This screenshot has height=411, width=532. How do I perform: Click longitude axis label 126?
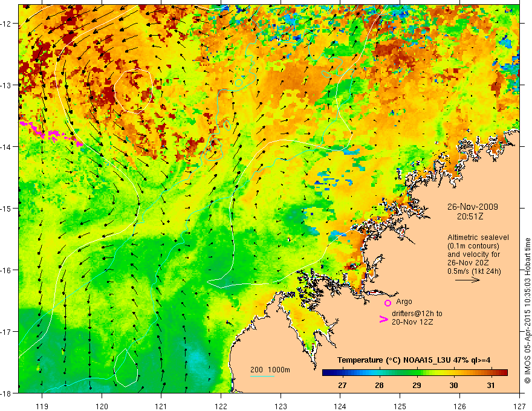(x=459, y=406)
